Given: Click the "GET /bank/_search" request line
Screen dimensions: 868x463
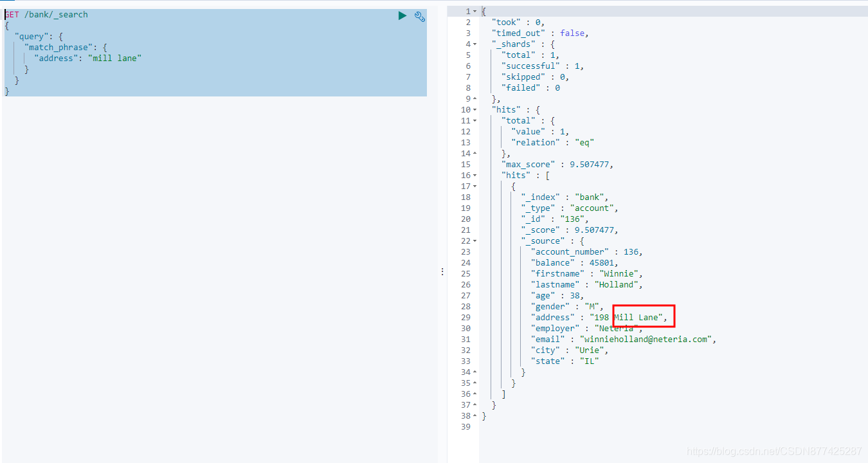Looking at the screenshot, I should coord(46,15).
